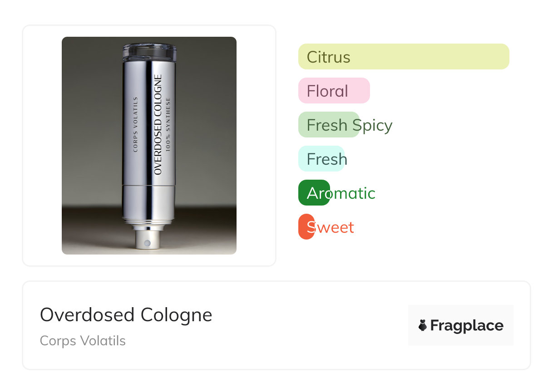
Task: Click the word Spicy outside its bar
Action: click(376, 125)
